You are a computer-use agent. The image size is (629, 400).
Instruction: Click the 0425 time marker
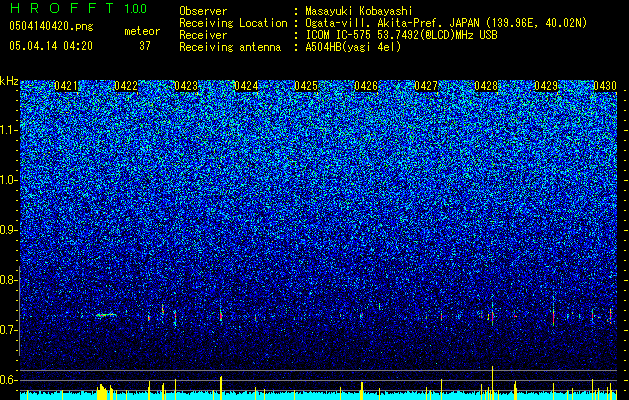[306, 86]
